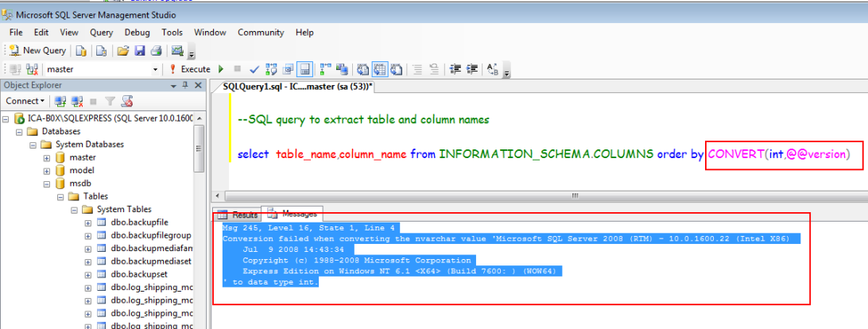Specify values for template parameters icon
The image size is (868, 329).
(x=493, y=69)
